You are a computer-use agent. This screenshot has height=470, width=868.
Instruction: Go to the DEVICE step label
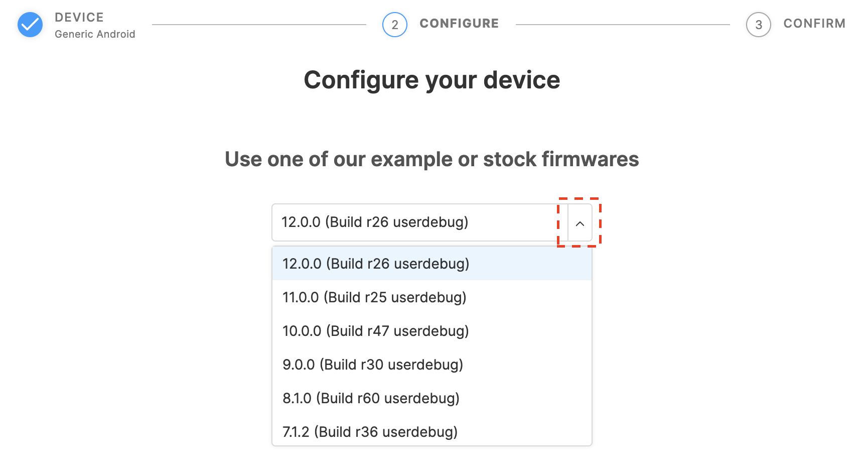point(79,18)
